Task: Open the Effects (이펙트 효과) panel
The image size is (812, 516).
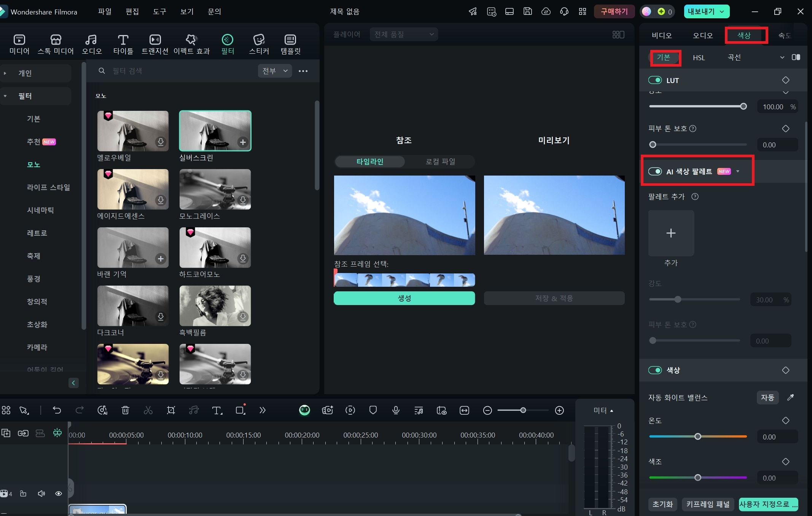Action: click(x=191, y=44)
